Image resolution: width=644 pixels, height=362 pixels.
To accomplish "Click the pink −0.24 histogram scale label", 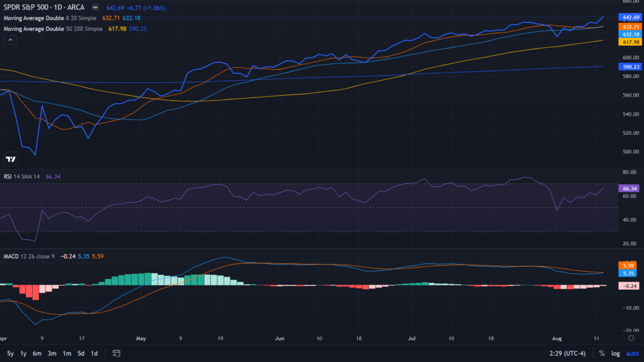I will tap(629, 286).
